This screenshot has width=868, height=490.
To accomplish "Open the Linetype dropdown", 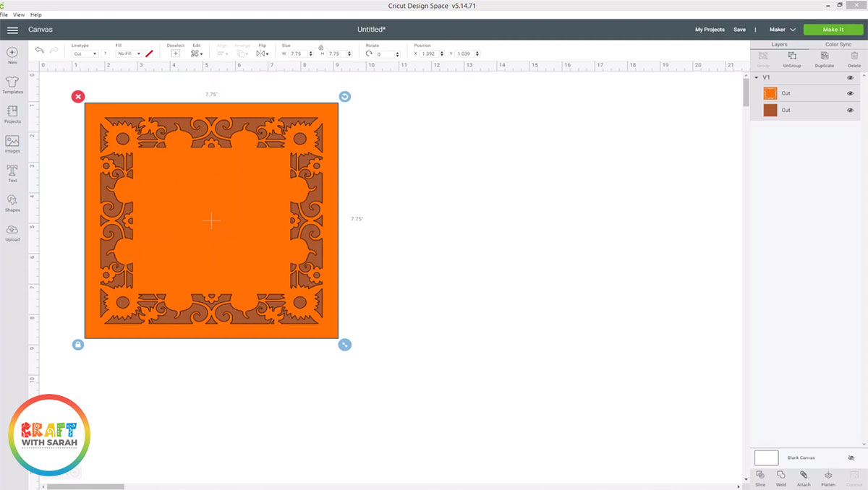I will click(85, 53).
